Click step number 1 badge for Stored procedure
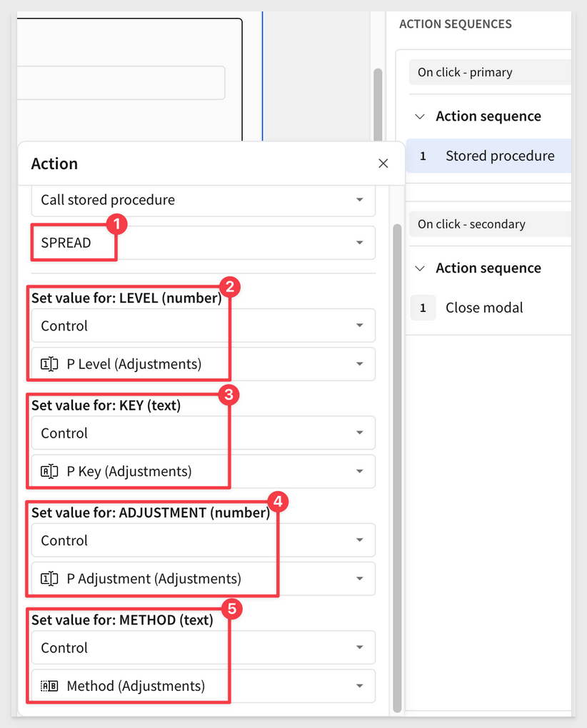Screen dimensions: 587x728 [x=423, y=156]
